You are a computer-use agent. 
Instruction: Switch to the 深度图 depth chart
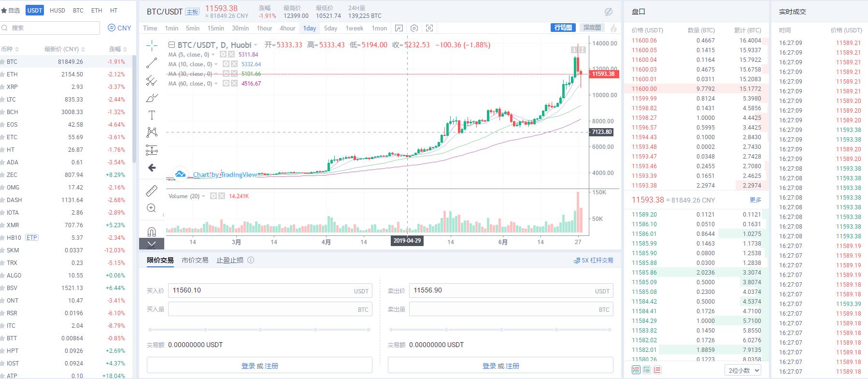point(592,28)
